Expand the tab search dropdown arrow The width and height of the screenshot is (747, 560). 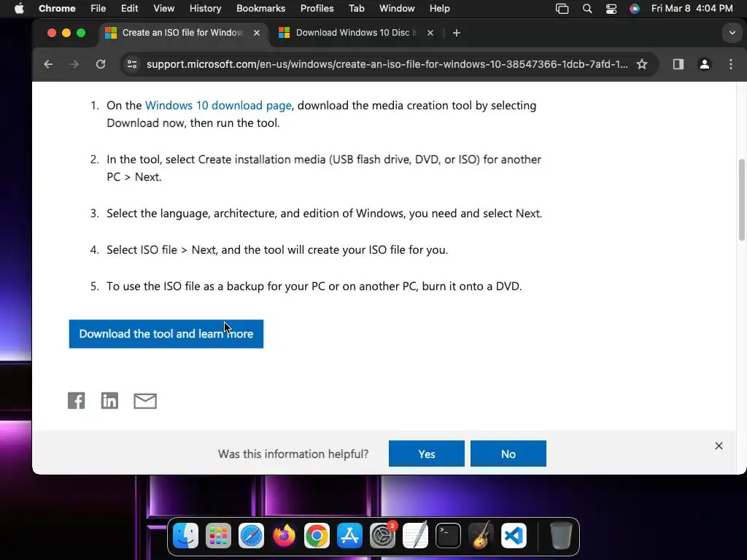(732, 33)
